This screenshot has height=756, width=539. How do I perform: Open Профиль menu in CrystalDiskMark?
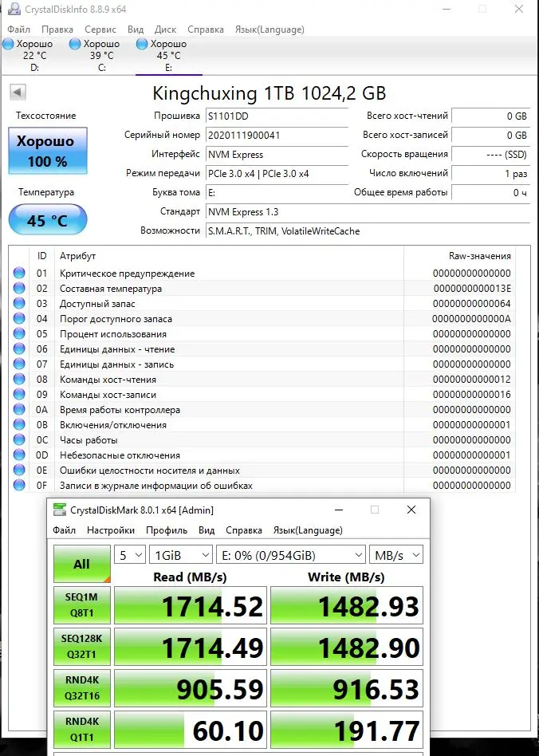pyautogui.click(x=167, y=530)
